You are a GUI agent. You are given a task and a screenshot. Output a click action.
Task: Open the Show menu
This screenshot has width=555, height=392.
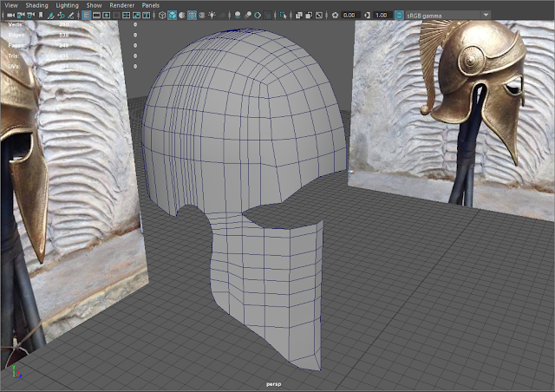(95, 5)
